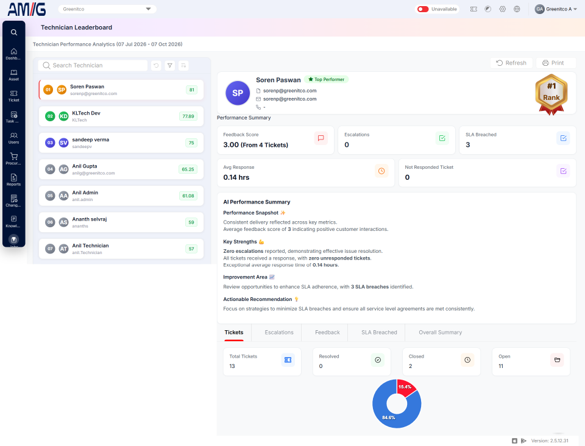Click the Print button

[556, 63]
